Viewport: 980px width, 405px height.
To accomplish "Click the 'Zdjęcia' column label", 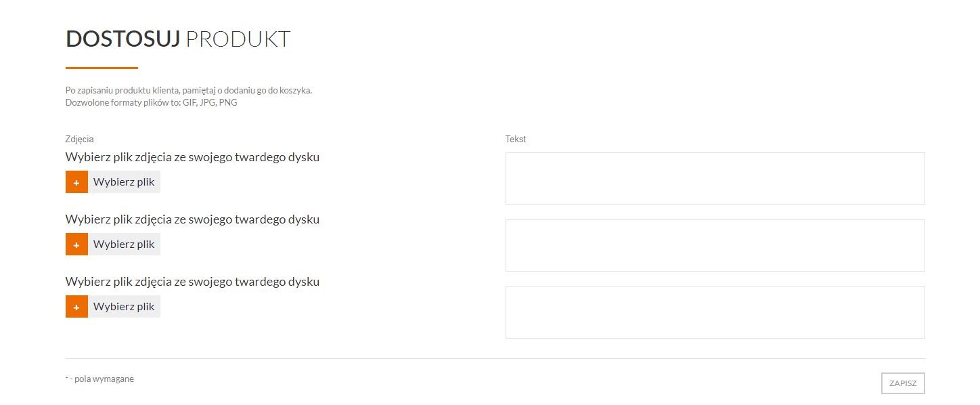I will 80,139.
